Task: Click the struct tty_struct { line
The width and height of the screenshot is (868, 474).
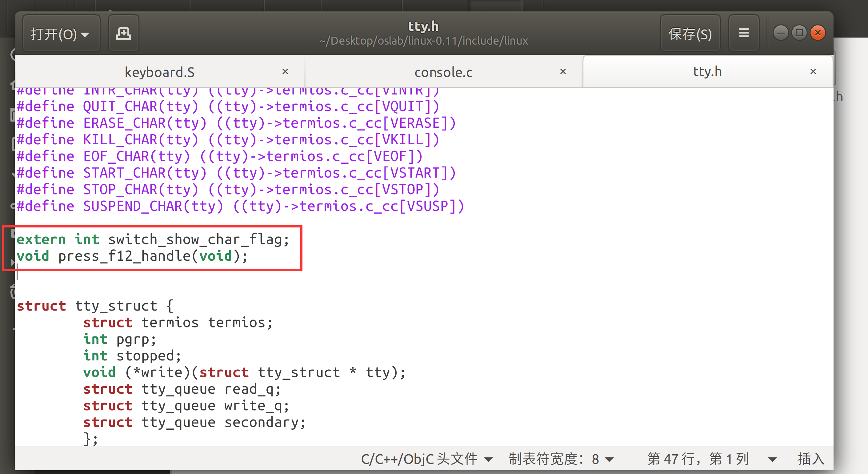Action: pyautogui.click(x=95, y=306)
